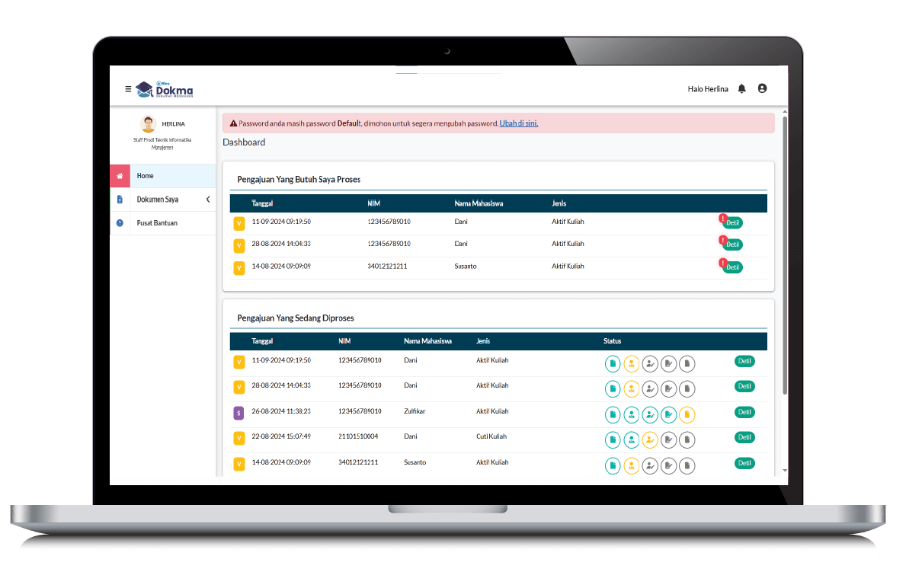The height and width of the screenshot is (588, 906).
Task: Click Detil for first row in needs-processing table
Action: coord(732,223)
